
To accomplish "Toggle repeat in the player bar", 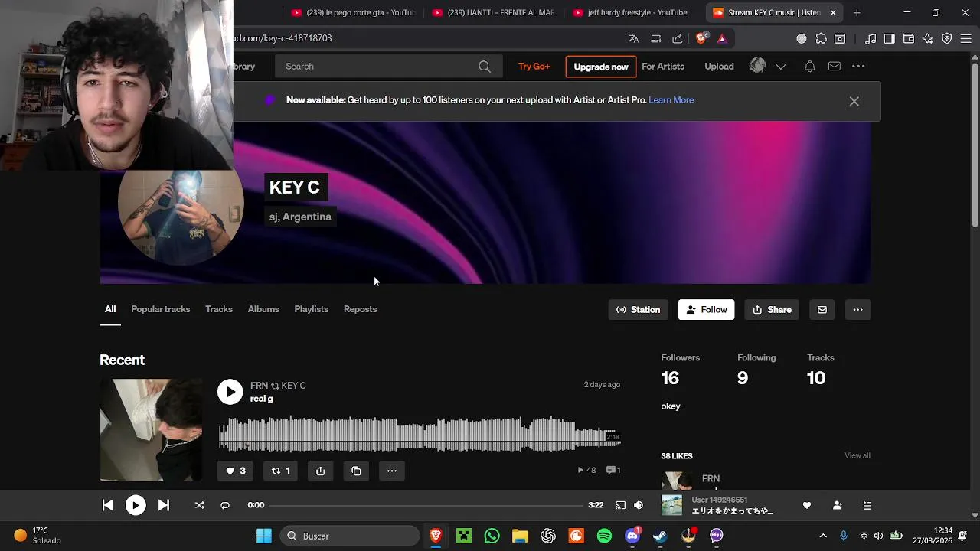I will 225,505.
